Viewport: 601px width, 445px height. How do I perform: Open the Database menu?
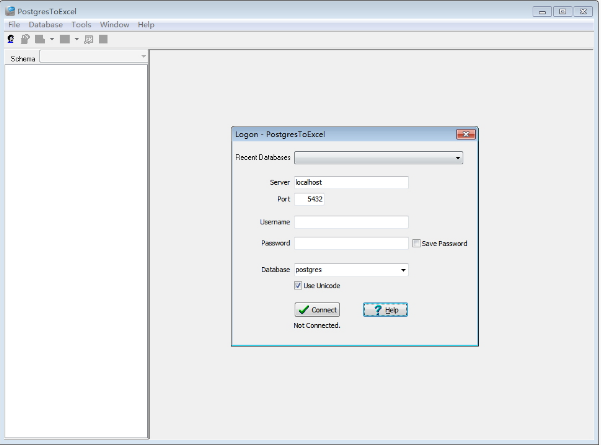[46, 25]
